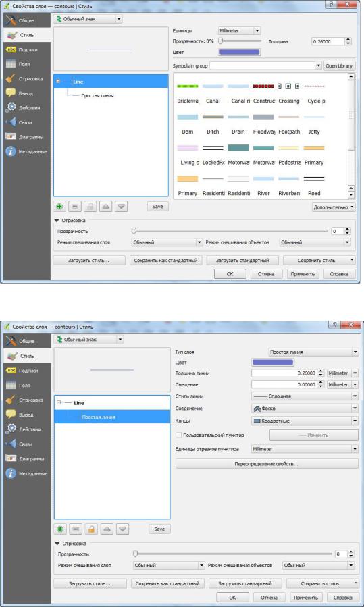Viewport: 364px width, 607px height.
Task: Select the Canal line symbol
Action: (x=213, y=93)
